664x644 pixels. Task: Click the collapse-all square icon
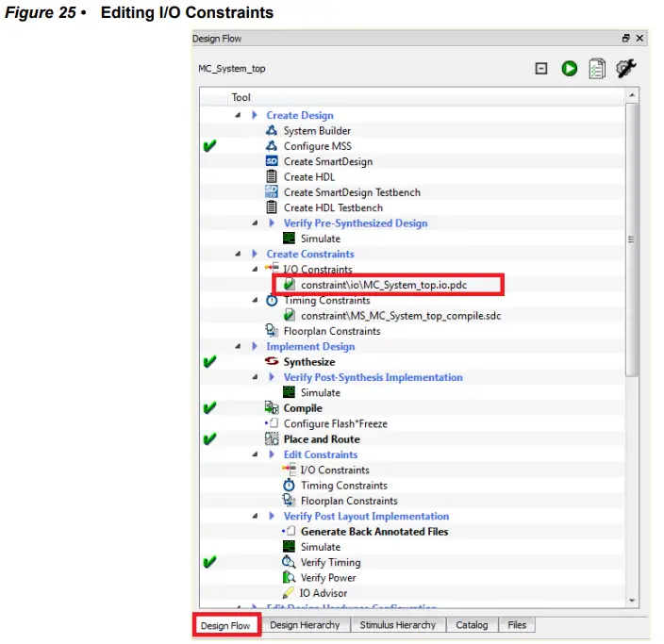(541, 69)
